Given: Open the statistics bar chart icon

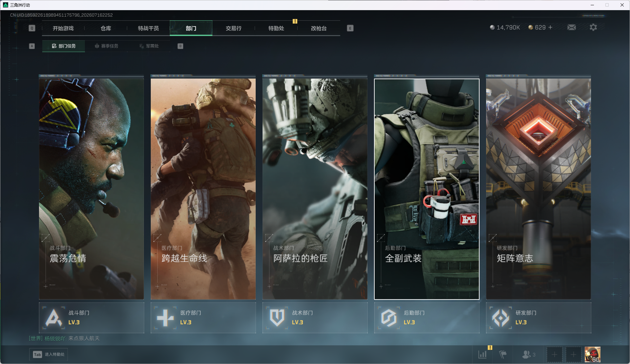Looking at the screenshot, I should click(x=482, y=355).
